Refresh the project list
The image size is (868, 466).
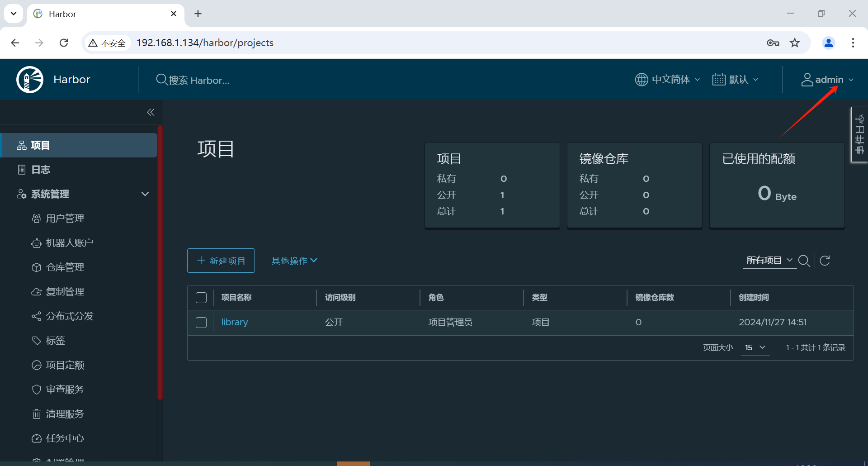click(x=825, y=261)
